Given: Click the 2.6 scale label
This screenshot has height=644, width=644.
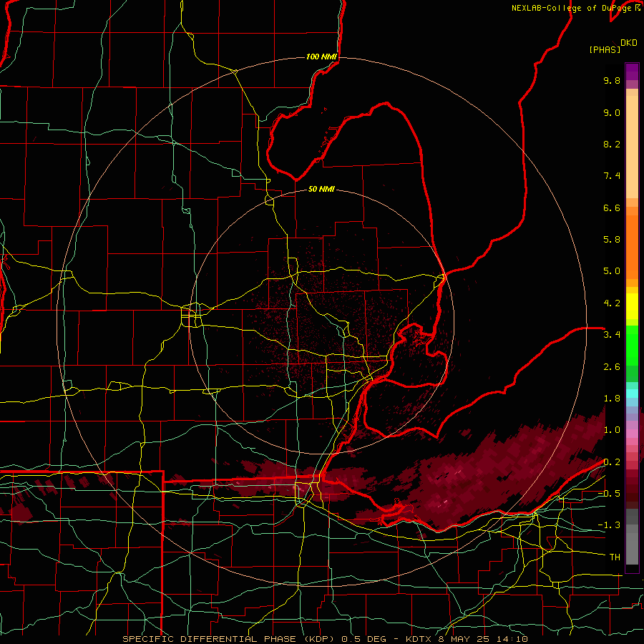Looking at the screenshot, I should (x=612, y=367).
